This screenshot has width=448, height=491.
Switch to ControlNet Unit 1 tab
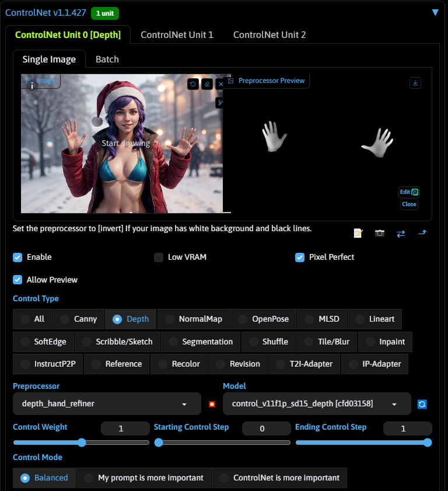[177, 35]
